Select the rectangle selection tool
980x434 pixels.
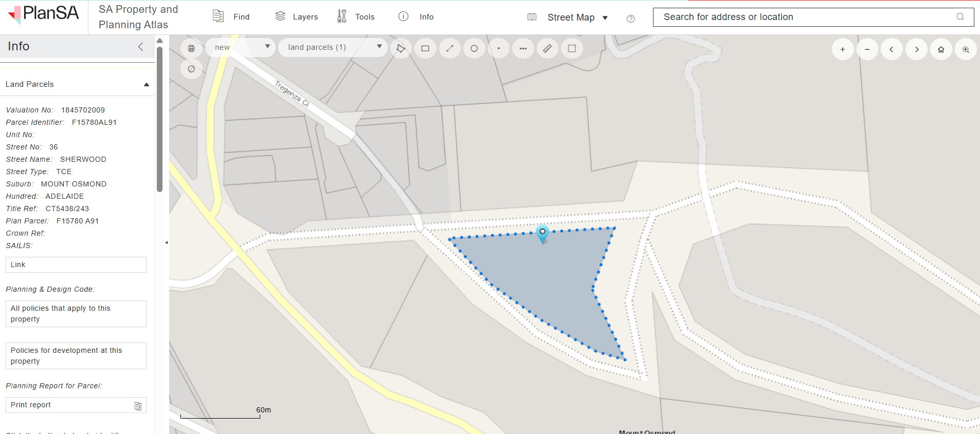tap(425, 48)
